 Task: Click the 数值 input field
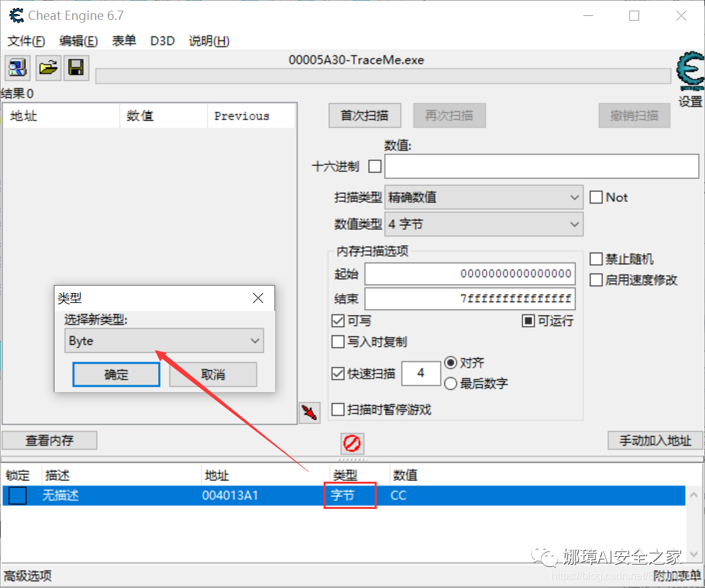pos(542,166)
